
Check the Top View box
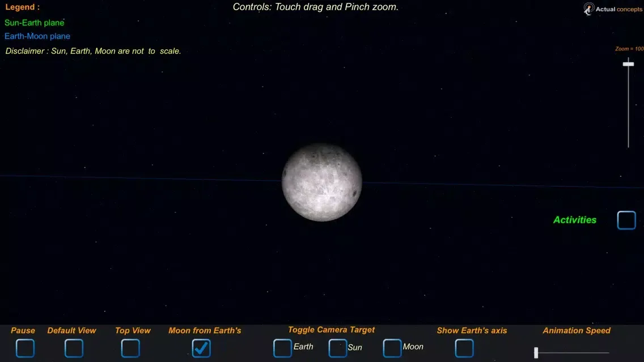pos(130,348)
